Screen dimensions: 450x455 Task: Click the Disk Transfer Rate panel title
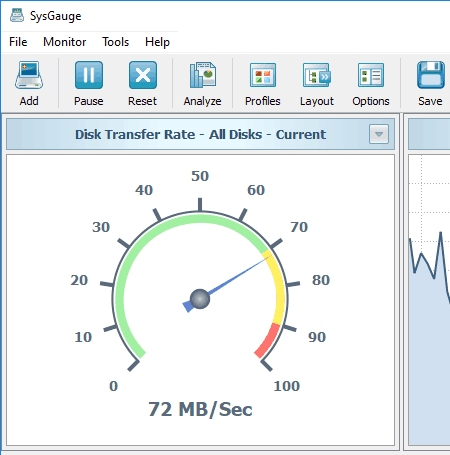[x=200, y=134]
